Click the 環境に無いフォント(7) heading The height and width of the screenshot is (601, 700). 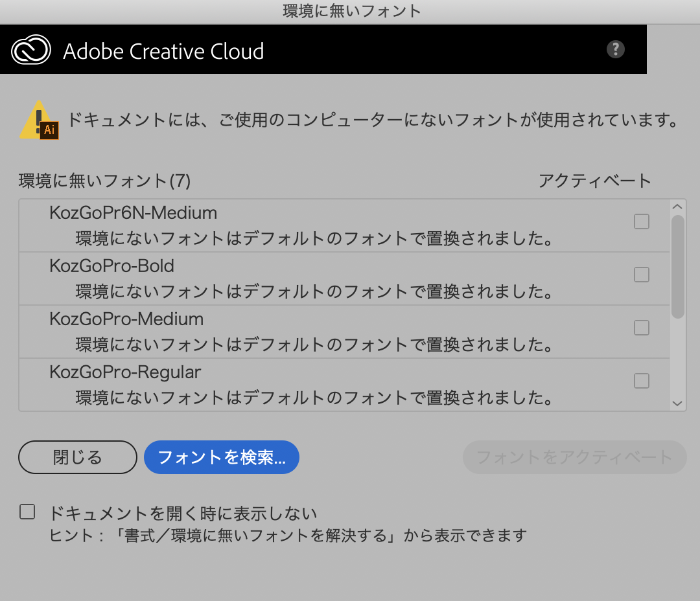point(105,181)
